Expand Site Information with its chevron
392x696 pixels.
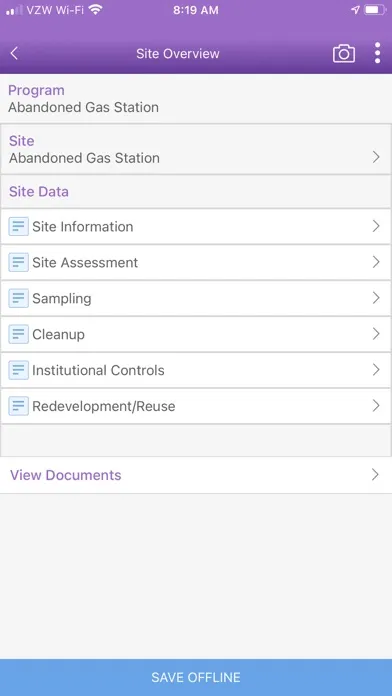(376, 226)
